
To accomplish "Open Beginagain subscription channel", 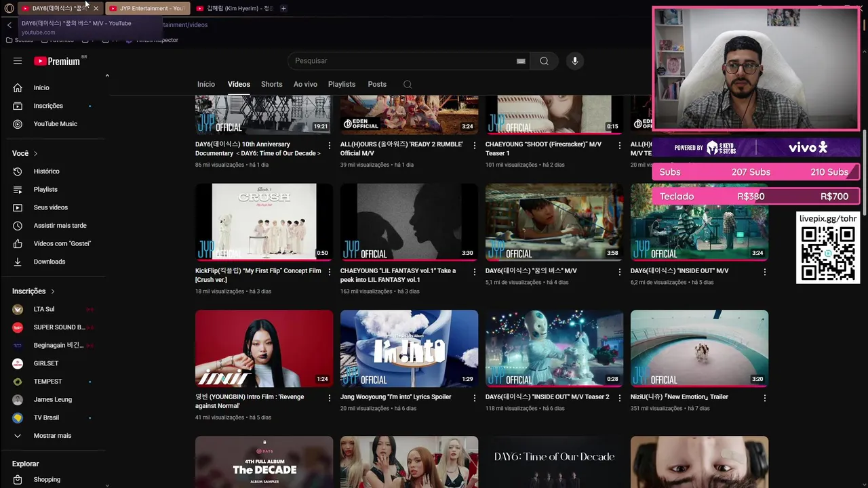I will (53, 345).
